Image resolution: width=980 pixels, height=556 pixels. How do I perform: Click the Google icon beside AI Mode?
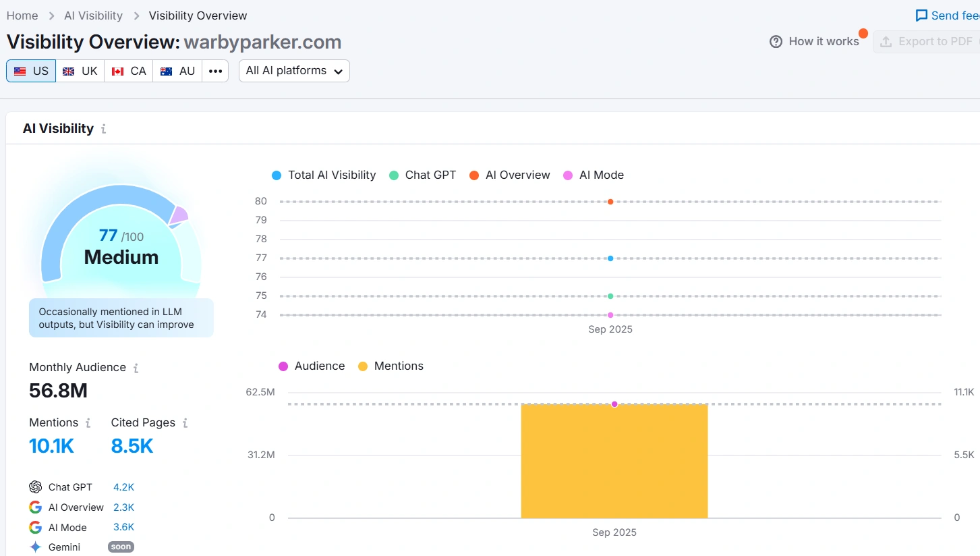point(36,528)
